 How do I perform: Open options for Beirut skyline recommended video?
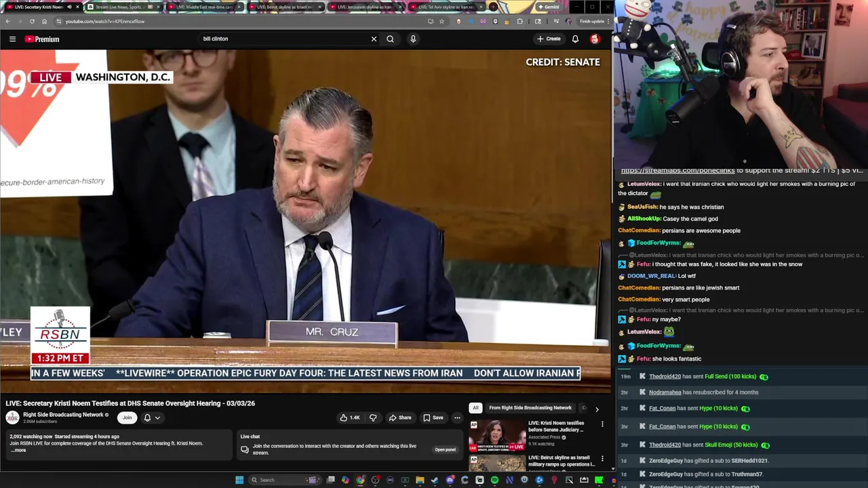(x=602, y=459)
